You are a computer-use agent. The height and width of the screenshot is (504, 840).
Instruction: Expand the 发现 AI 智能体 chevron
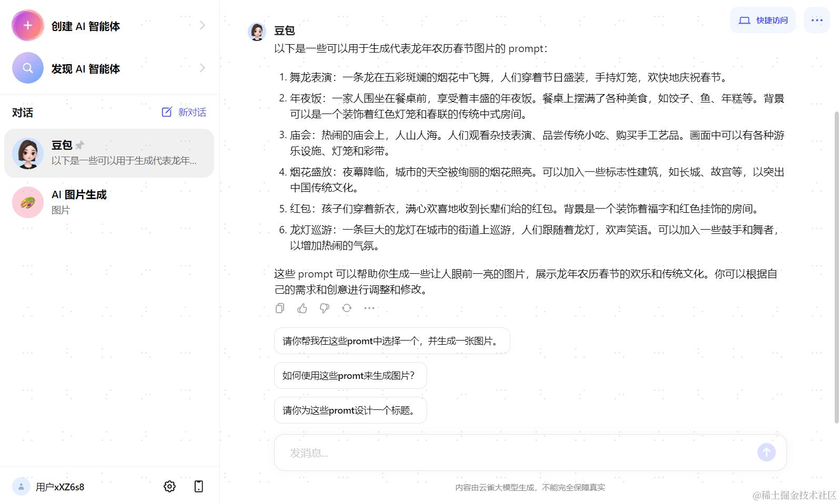coord(203,68)
